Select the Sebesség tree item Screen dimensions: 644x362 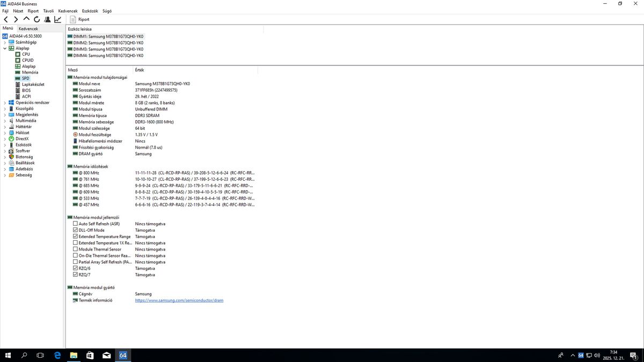click(24, 175)
